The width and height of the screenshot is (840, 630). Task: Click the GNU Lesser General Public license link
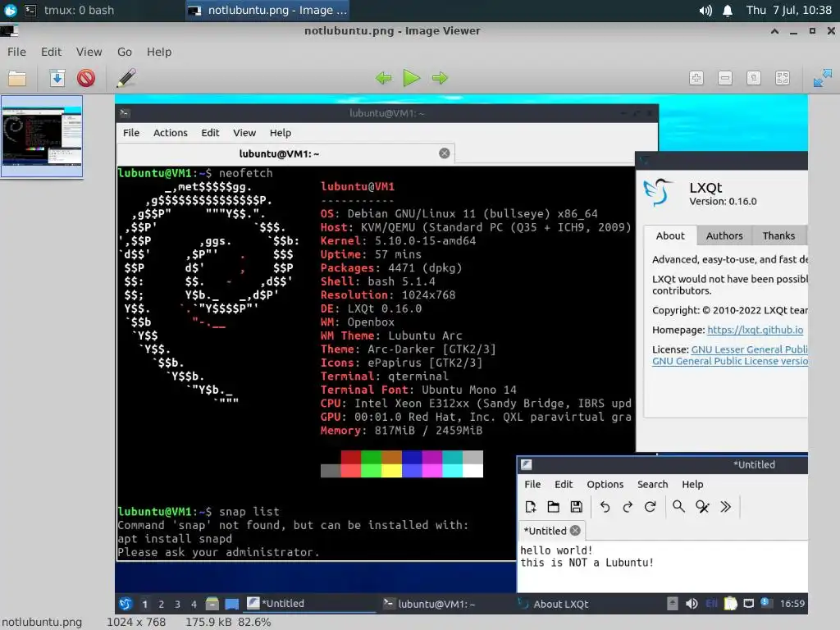click(x=749, y=349)
